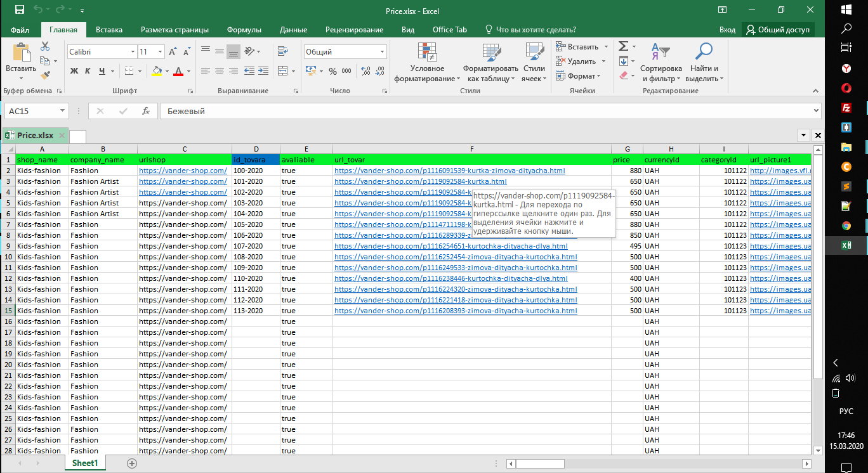Viewport: 868px width, 473px height.
Task: Click Merge and Center icon
Action: [x=282, y=71]
